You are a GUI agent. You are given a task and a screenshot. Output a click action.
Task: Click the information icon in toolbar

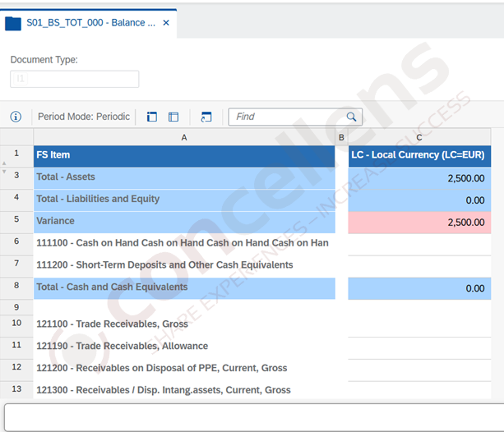[x=16, y=117]
